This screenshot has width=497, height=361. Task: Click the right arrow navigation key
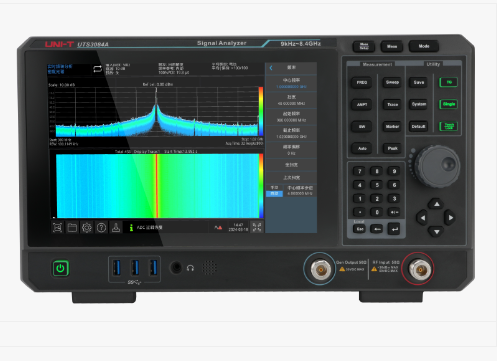(451, 218)
